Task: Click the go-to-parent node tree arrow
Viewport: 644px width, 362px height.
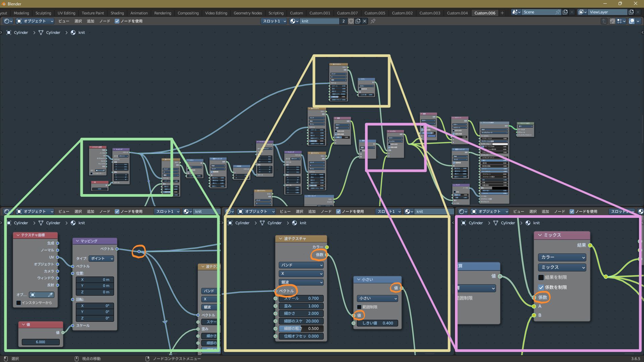Action: click(x=604, y=21)
